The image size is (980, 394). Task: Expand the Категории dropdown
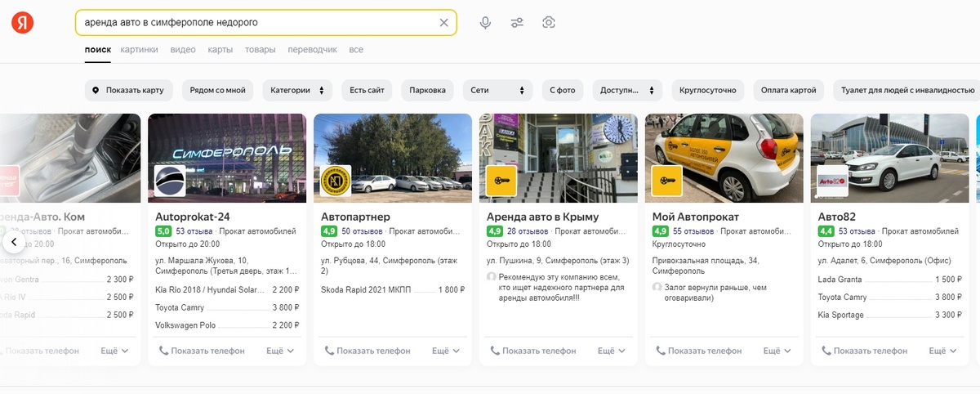pos(296,90)
